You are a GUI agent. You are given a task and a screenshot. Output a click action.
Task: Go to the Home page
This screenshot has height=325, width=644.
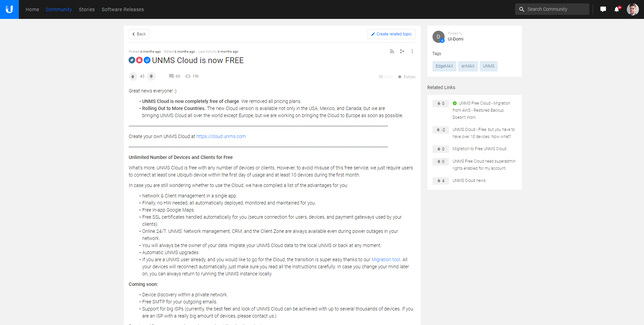pos(32,9)
